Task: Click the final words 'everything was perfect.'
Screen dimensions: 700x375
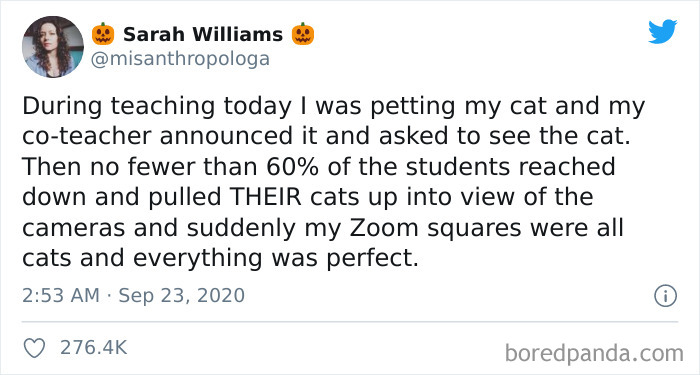Action: coord(275,259)
